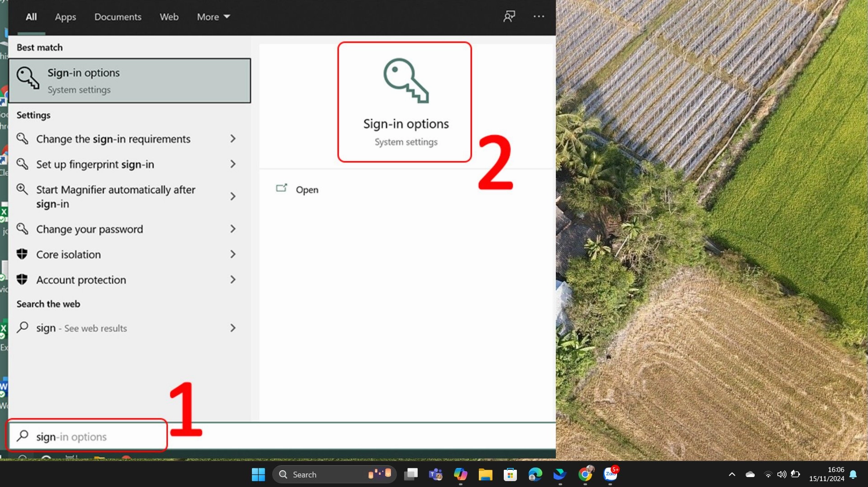Switch to the Apps search tab
The height and width of the screenshot is (487, 868).
(65, 17)
